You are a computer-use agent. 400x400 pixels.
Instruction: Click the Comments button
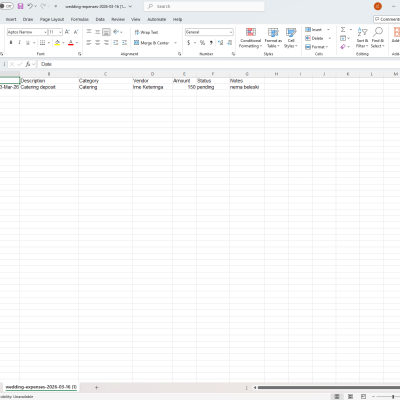387,19
